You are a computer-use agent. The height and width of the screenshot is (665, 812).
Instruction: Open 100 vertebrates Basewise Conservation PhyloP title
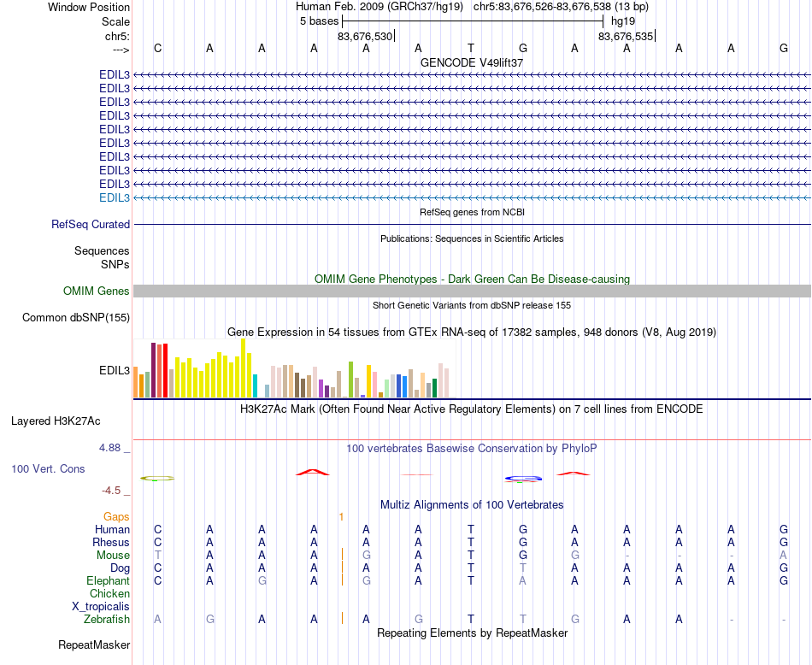click(472, 449)
